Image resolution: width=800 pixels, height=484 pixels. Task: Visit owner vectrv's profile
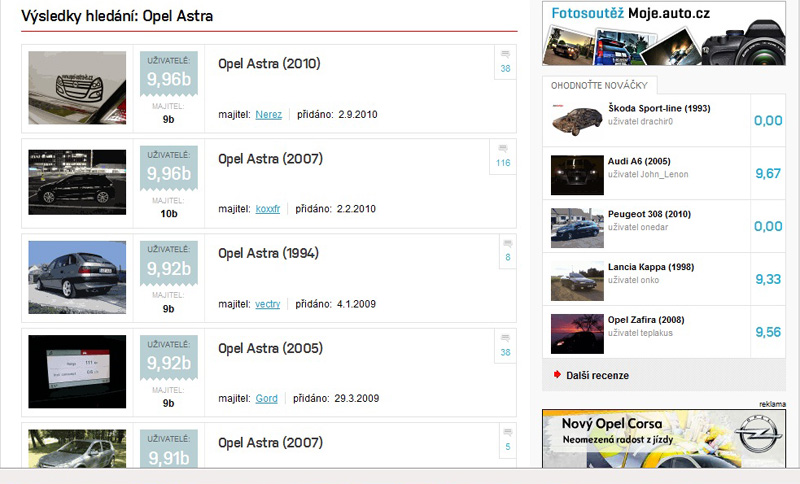point(267,303)
